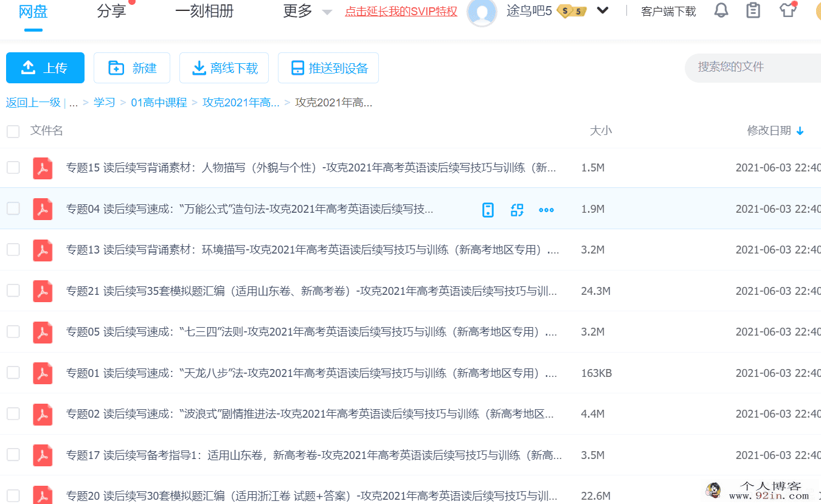Screen dimensions: 821x504
Task: Open file 专题17 读后续写备考指导1
Action: (314, 455)
